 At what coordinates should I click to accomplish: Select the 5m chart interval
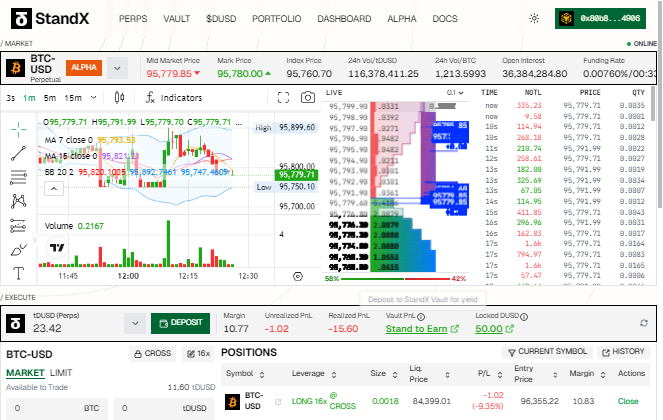50,98
